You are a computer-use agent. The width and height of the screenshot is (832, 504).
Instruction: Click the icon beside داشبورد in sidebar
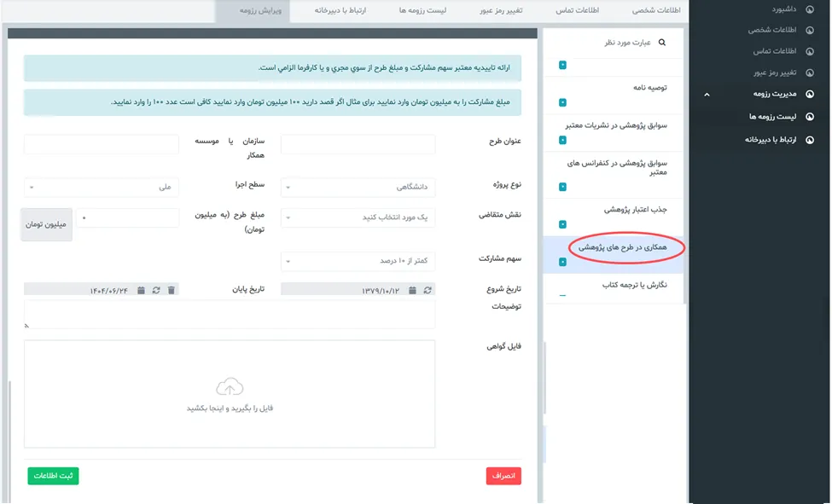tap(810, 9)
